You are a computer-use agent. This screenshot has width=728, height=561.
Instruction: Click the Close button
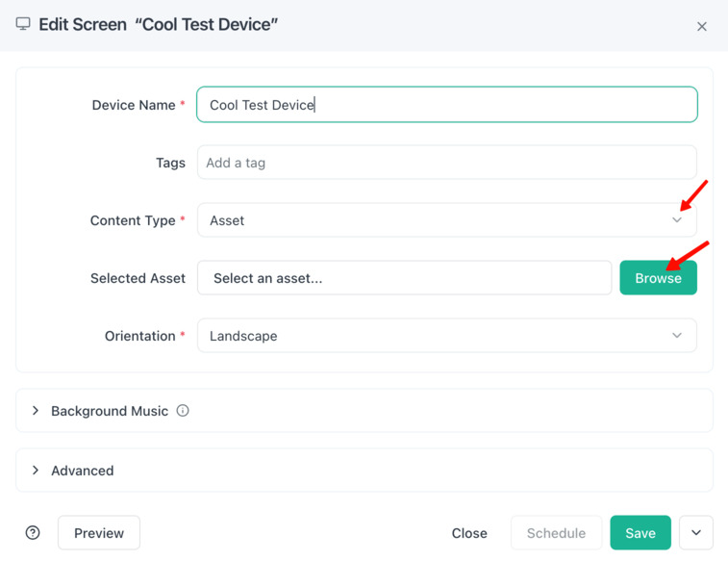point(469,533)
